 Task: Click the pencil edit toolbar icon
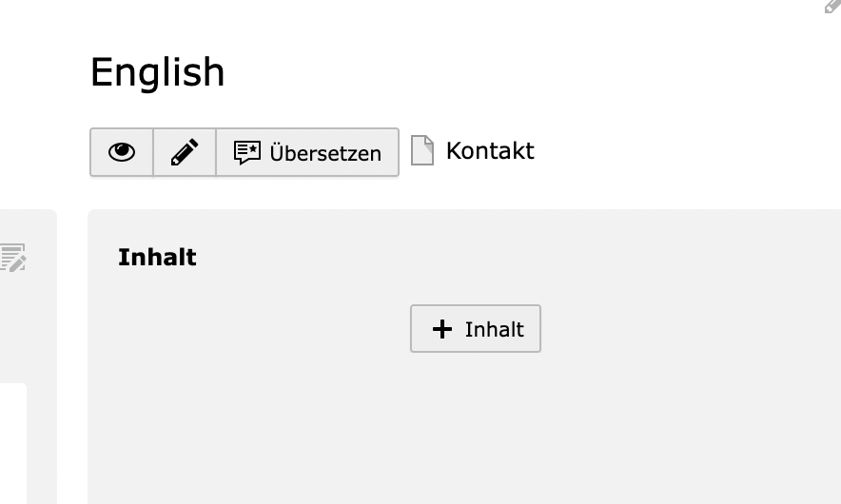[x=185, y=152]
